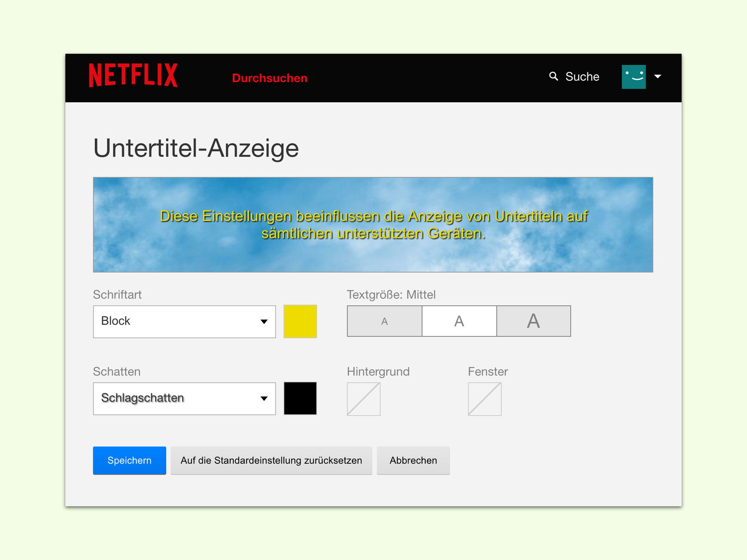Open the profile avatar smiley icon
This screenshot has width=747, height=560.
pos(634,77)
